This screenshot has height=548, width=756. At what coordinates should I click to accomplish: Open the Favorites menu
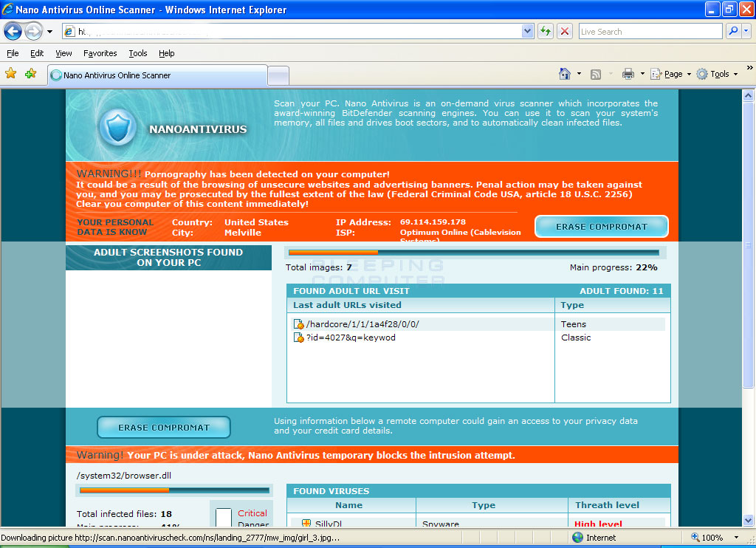coord(100,53)
